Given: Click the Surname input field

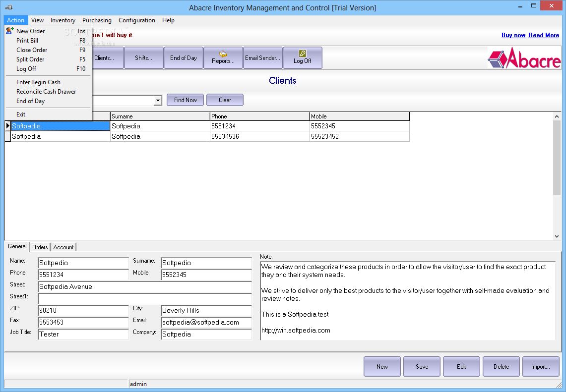Looking at the screenshot, I should 206,263.
